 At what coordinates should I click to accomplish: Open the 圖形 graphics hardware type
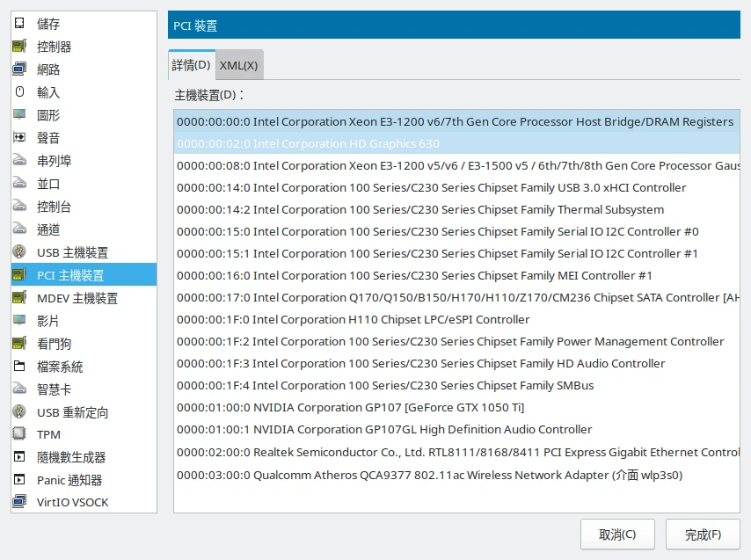[48, 115]
